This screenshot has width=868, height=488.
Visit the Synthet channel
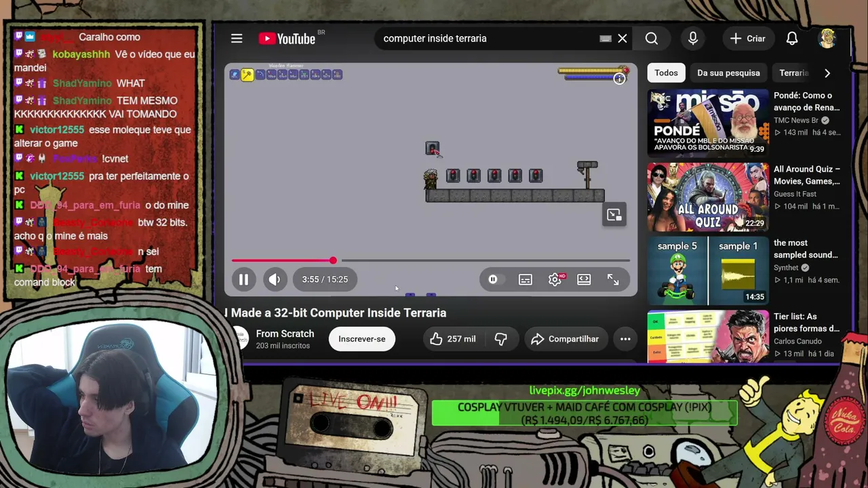(787, 268)
